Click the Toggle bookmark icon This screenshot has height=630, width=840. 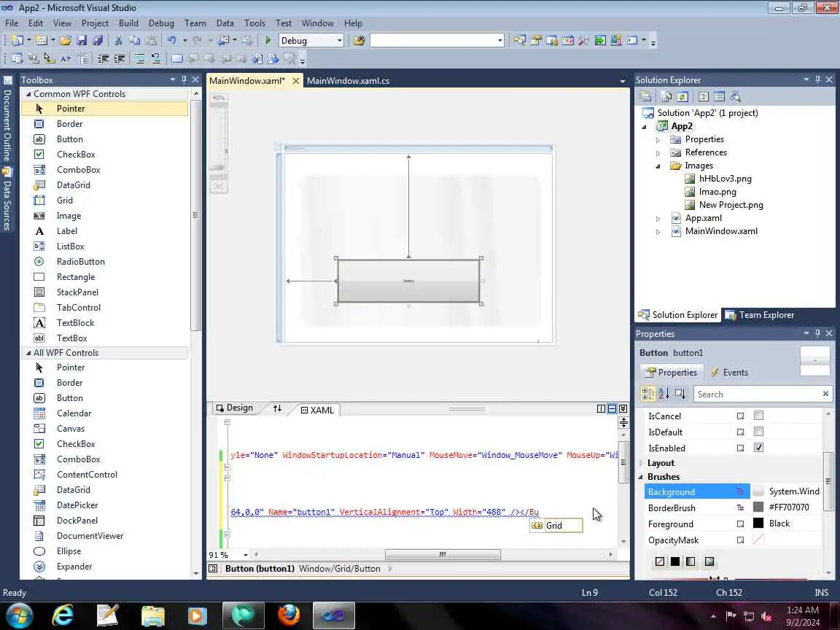click(176, 58)
